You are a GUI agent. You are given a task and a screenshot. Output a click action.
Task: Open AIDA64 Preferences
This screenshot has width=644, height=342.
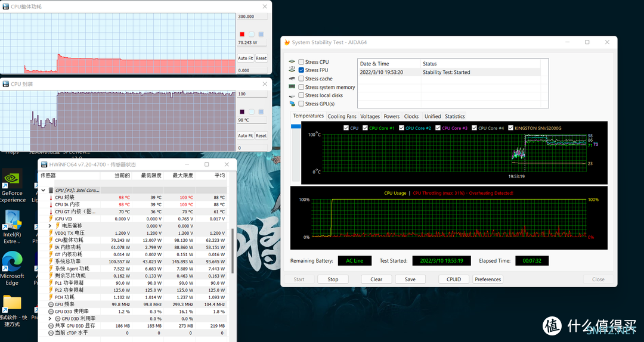(488, 279)
